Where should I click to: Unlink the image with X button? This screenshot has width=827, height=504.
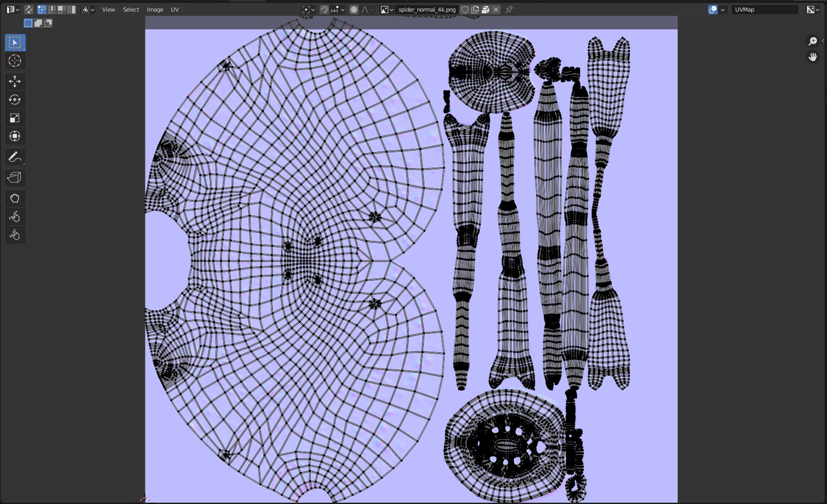(496, 9)
